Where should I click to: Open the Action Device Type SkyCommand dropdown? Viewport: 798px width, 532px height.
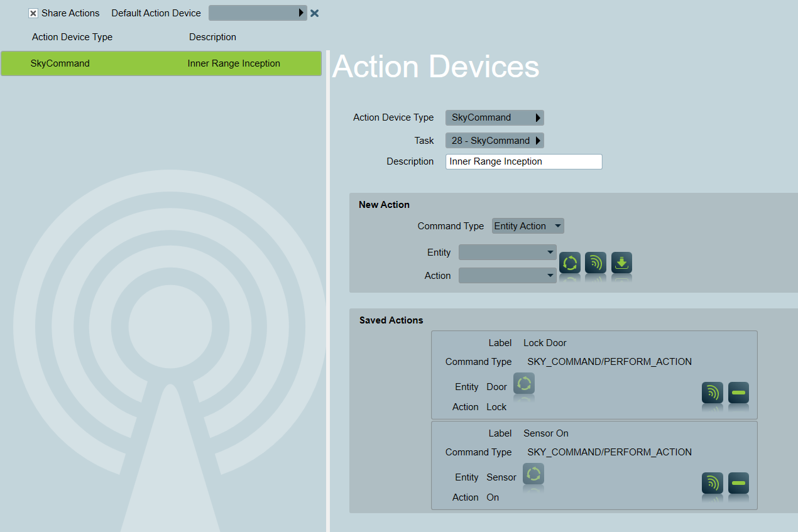point(495,117)
